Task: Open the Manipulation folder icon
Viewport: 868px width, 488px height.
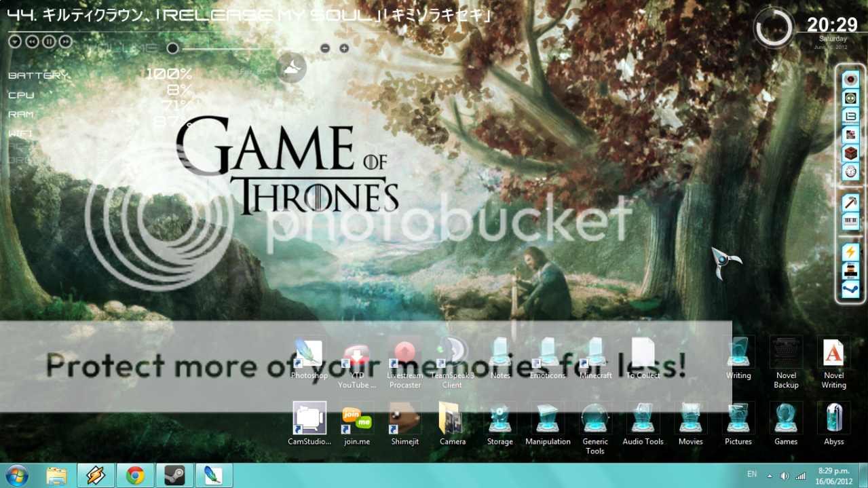Action: [x=548, y=424]
